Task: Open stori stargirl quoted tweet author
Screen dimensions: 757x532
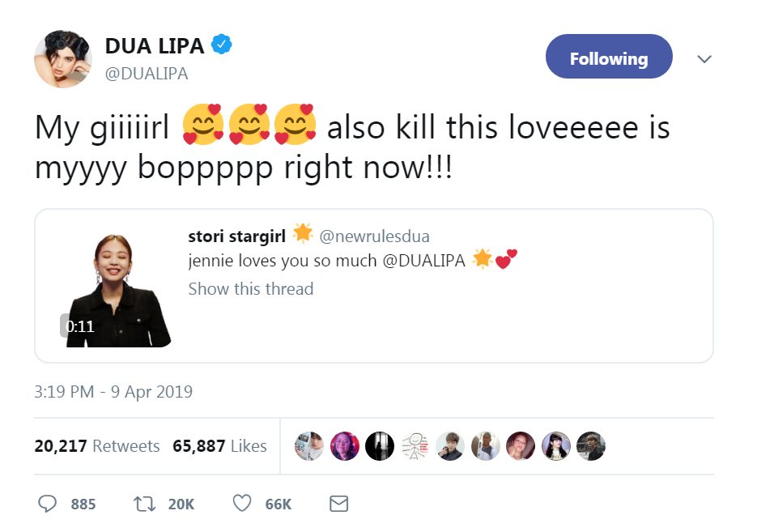Action: 236,236
